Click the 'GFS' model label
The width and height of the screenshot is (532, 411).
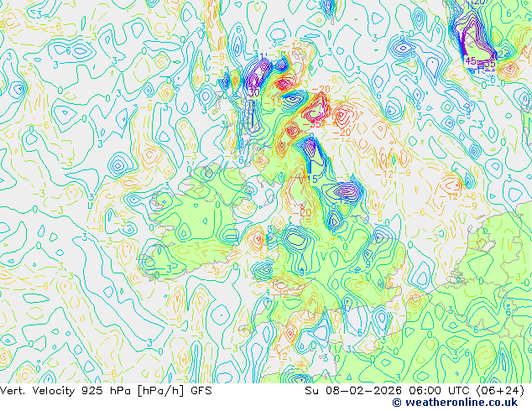[201, 391]
